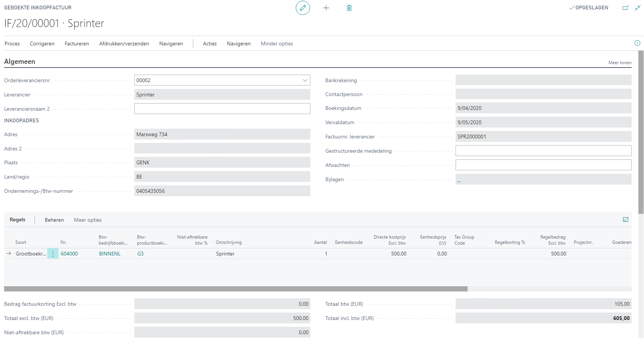Click the trash can delete icon
The width and height of the screenshot is (644, 338).
(349, 8)
